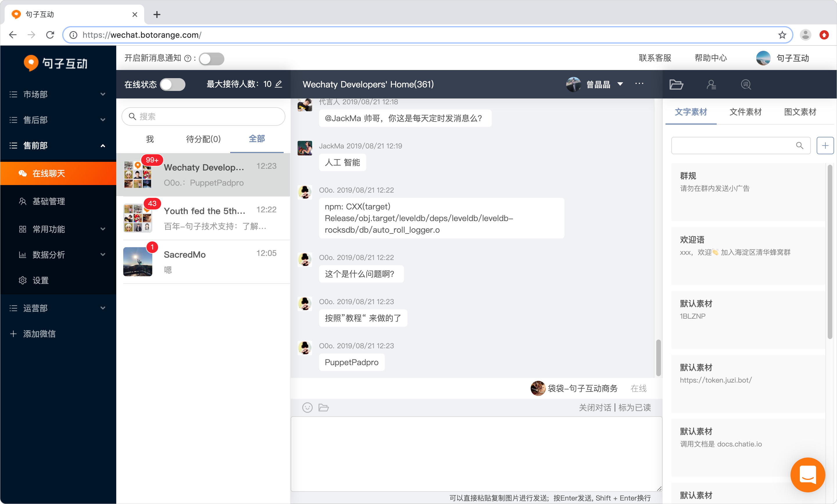Viewport: 837px width, 504px height.
Task: Expand the 常用功能 submenu
Action: click(58, 229)
